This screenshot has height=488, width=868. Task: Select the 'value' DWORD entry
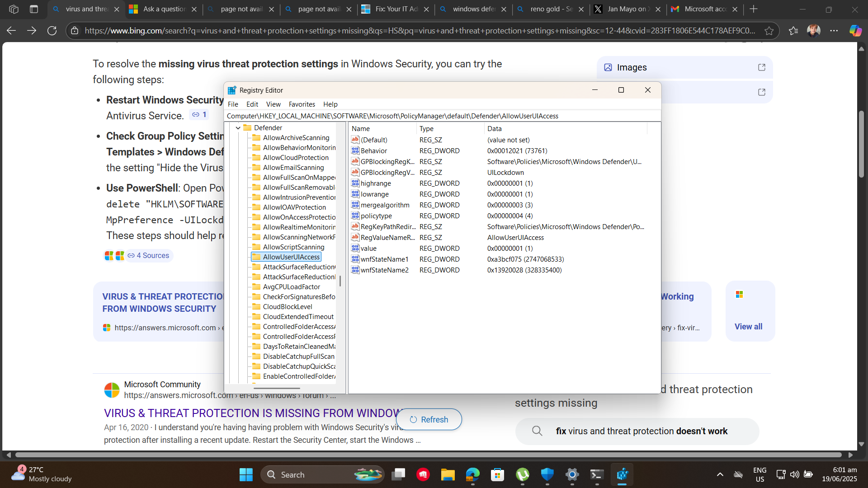(368, 249)
